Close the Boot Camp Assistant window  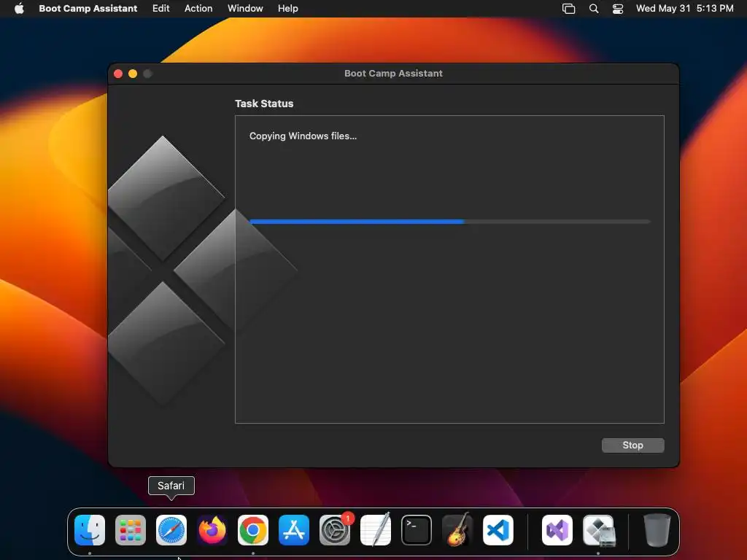point(118,74)
